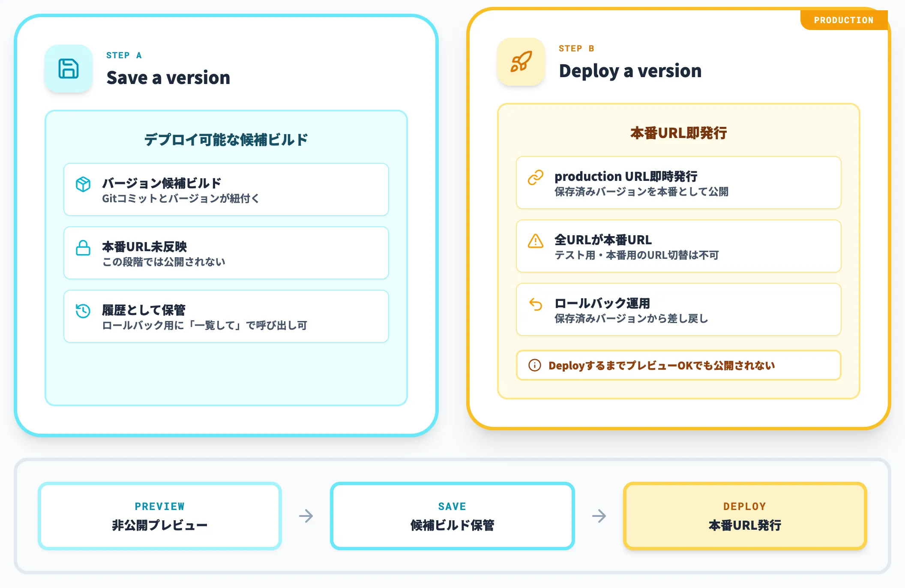Click the STEP A label
This screenshot has height=588, width=905.
coord(124,55)
